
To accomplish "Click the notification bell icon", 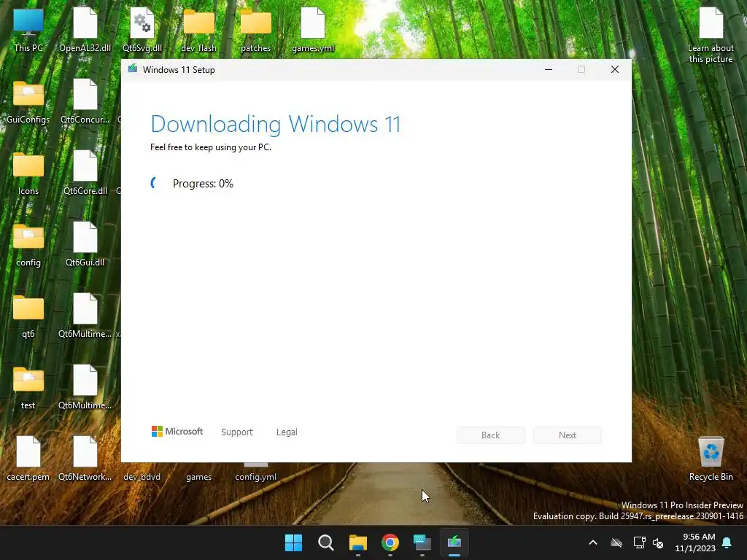I will (x=727, y=542).
